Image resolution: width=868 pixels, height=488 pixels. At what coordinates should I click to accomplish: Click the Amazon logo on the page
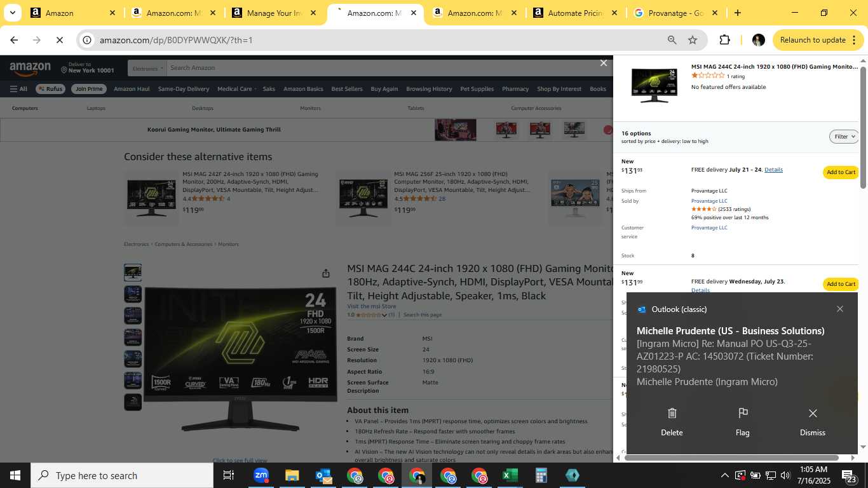[x=30, y=68]
